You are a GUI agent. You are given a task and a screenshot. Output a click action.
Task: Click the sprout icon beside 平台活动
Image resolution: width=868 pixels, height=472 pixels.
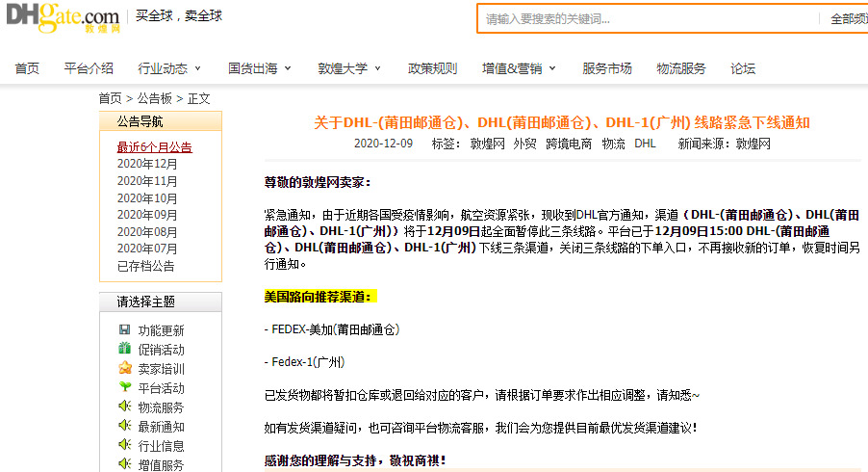click(125, 386)
